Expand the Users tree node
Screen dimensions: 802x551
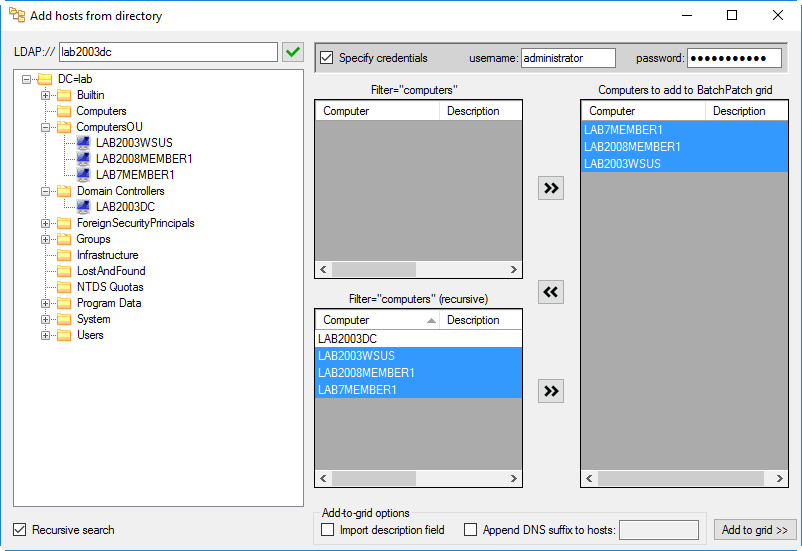46,336
